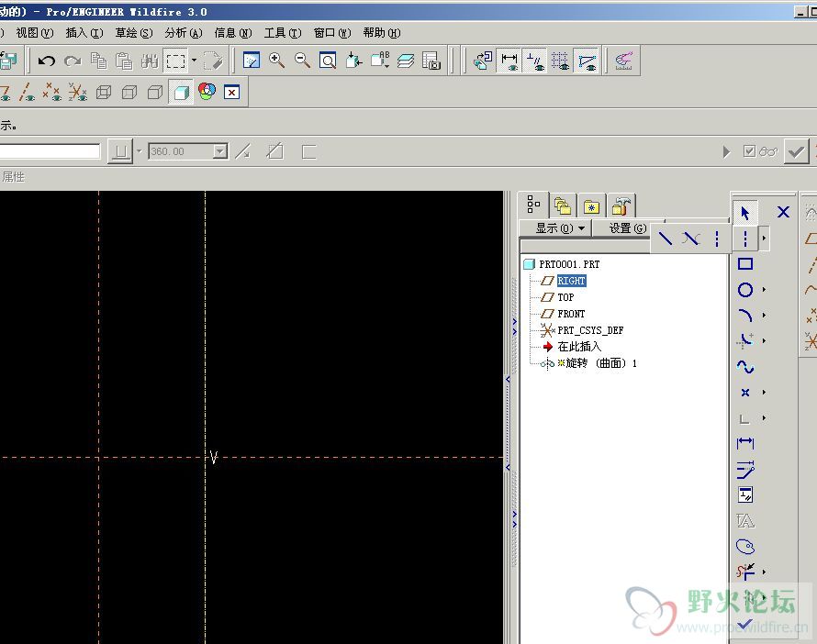The height and width of the screenshot is (644, 817).
Task: Toggle sketch grid display
Action: click(x=560, y=61)
